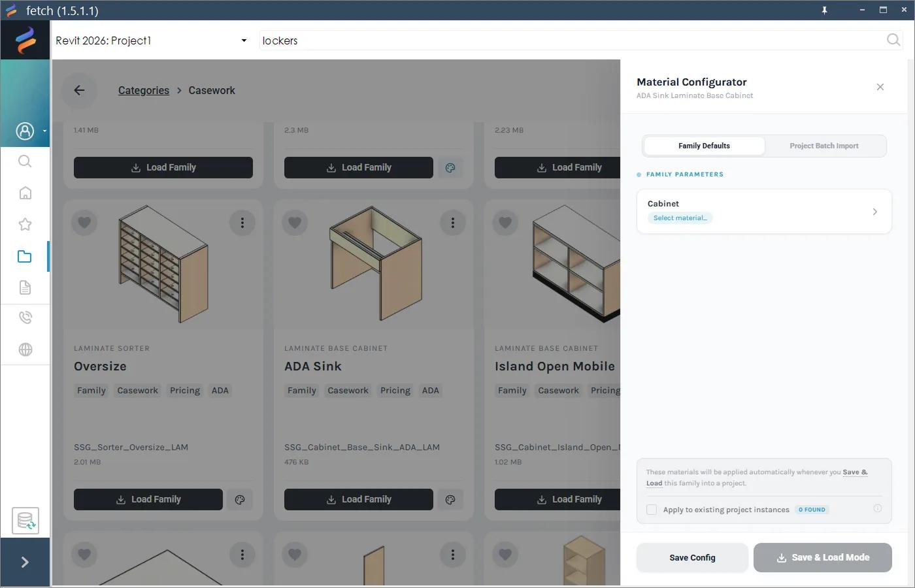Open the folder browse icon in sidebar
915x588 pixels.
coord(25,256)
